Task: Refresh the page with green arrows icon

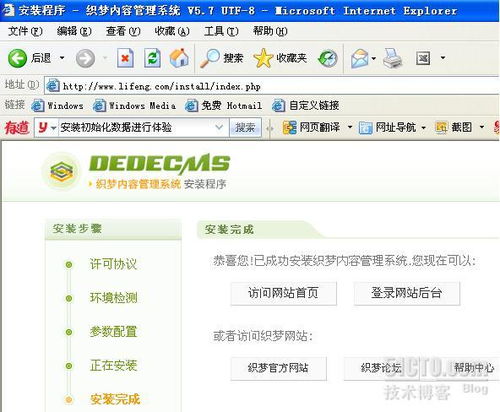Action: 153,58
